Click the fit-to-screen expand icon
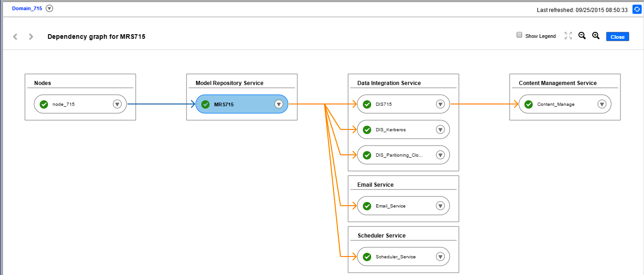Image resolution: width=644 pixels, height=275 pixels. point(568,36)
